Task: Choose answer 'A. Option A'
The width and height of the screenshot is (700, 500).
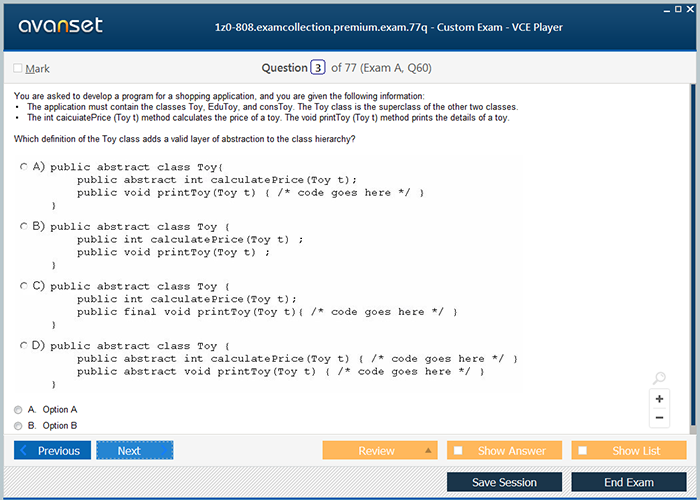Action: pos(18,410)
